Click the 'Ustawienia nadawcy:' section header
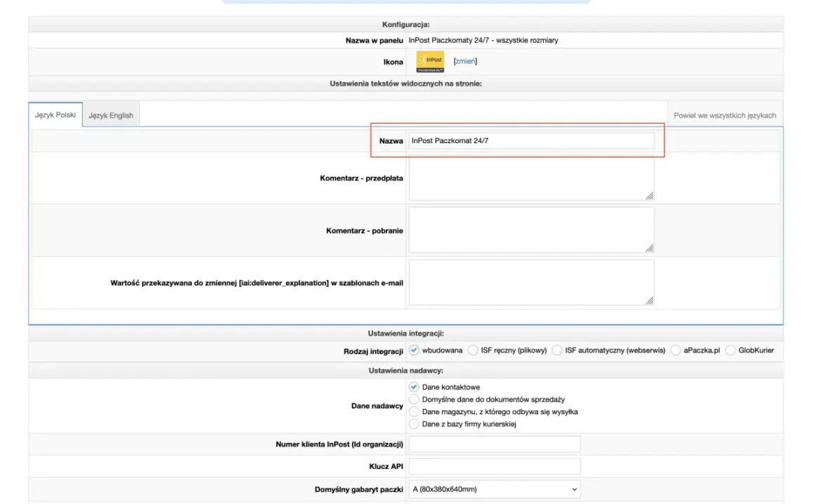Image resolution: width=815 pixels, height=504 pixels. (x=406, y=371)
